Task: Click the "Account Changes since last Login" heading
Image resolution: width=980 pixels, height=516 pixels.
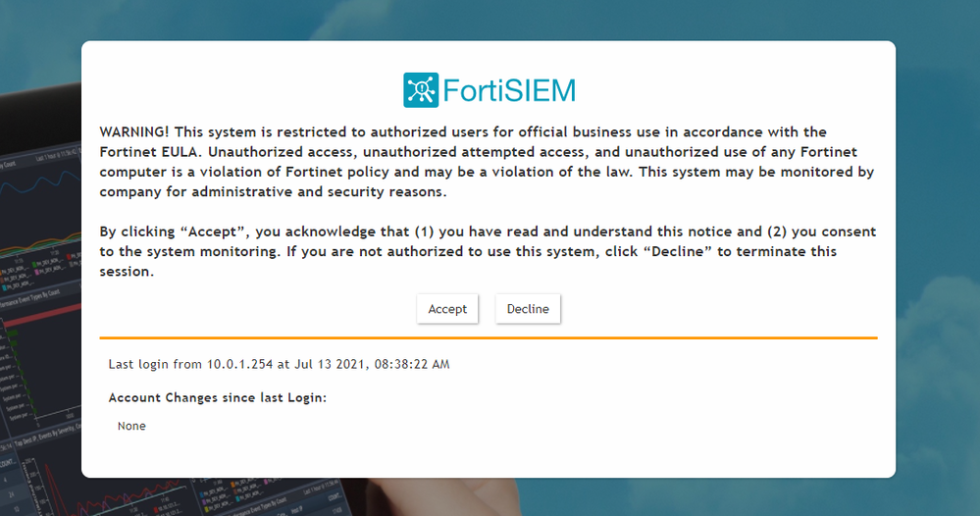Action: coord(217,398)
